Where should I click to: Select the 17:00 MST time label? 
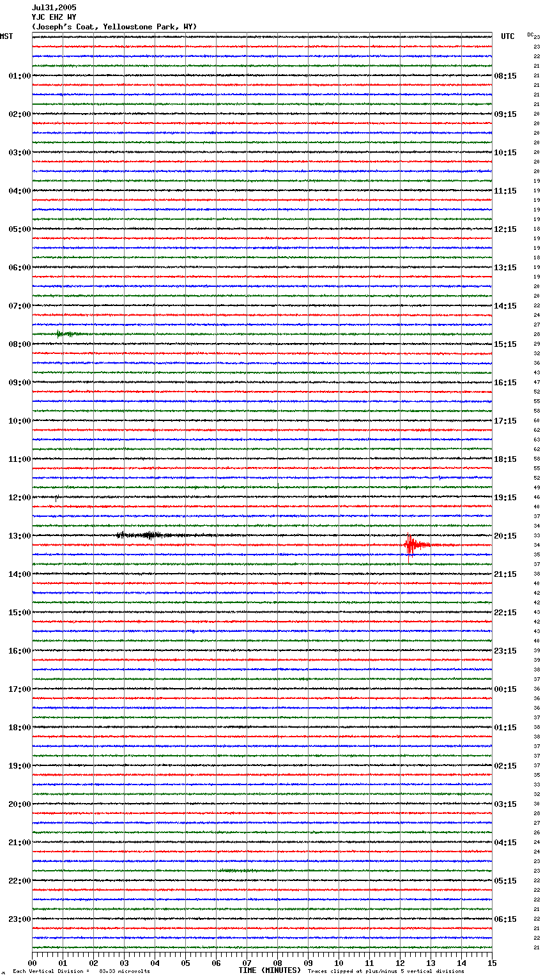pos(20,689)
